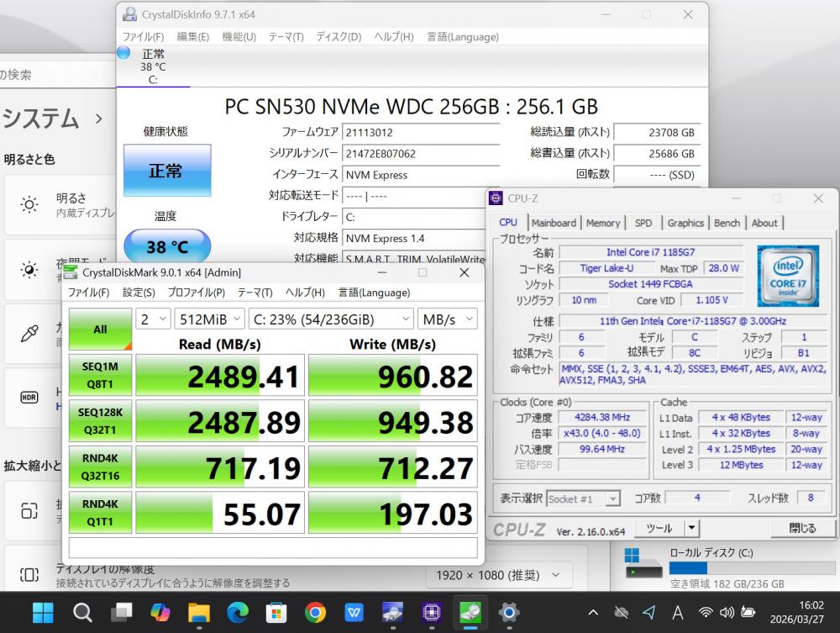Click the Windows Start button
Screen dimensions: 840x633
pyautogui.click(x=44, y=612)
